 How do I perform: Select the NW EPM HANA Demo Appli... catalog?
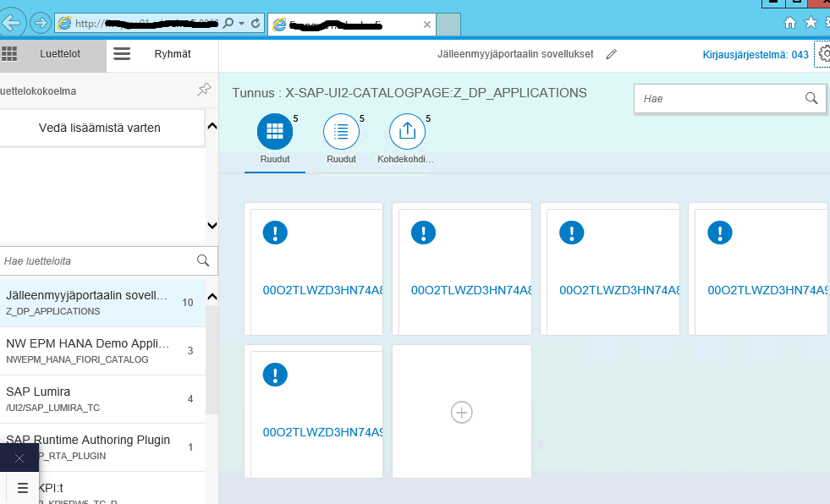tap(102, 351)
